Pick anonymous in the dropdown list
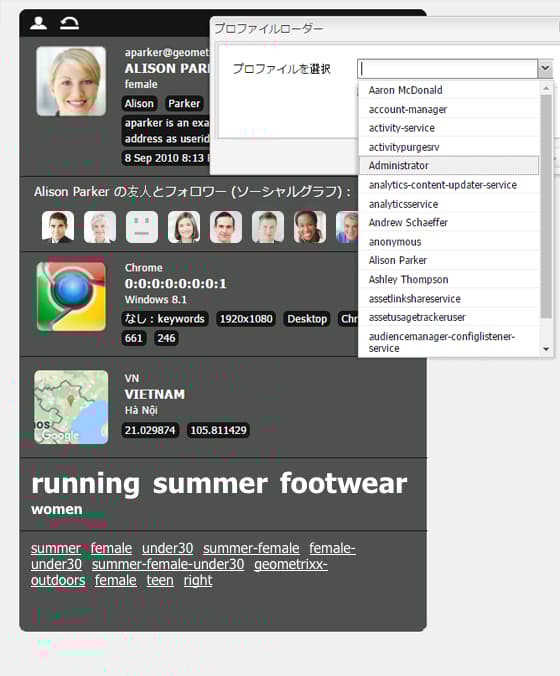This screenshot has height=676, width=560. point(449,242)
